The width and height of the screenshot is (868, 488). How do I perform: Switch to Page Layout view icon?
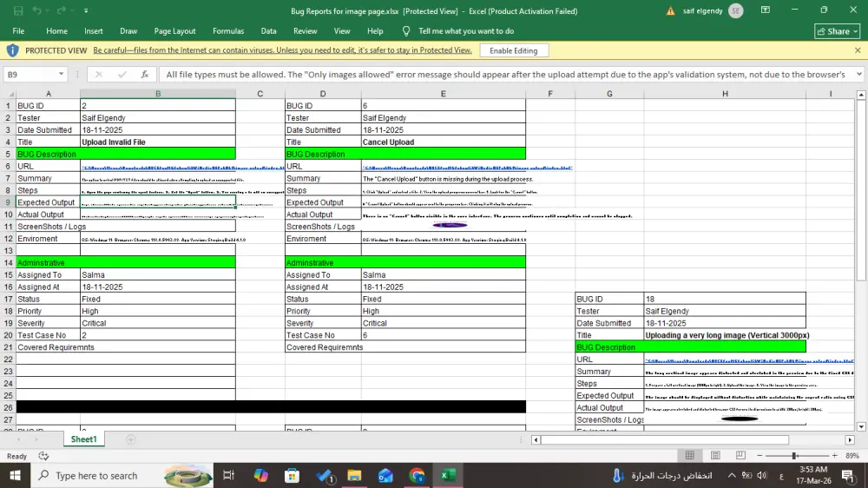(715, 455)
